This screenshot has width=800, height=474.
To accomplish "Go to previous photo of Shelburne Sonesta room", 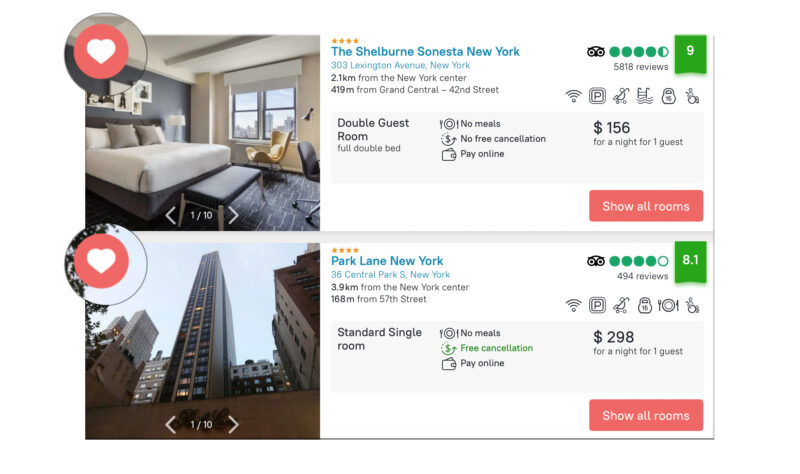I will tap(171, 215).
